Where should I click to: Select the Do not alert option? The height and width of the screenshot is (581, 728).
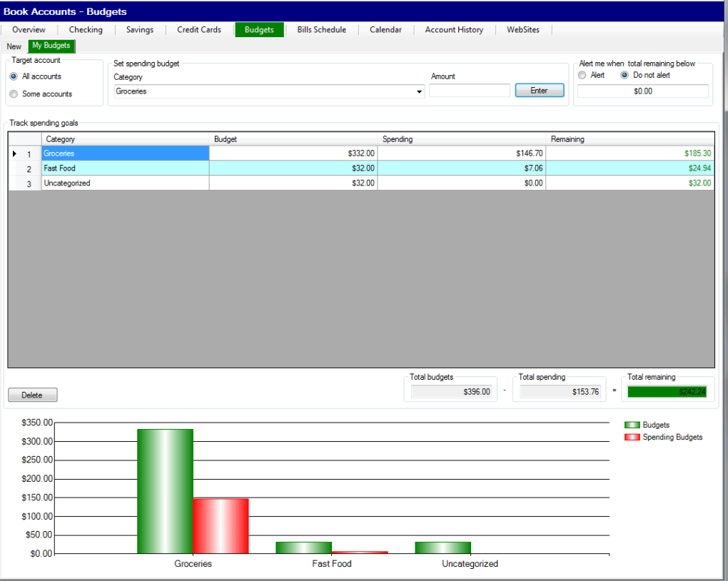[x=625, y=74]
